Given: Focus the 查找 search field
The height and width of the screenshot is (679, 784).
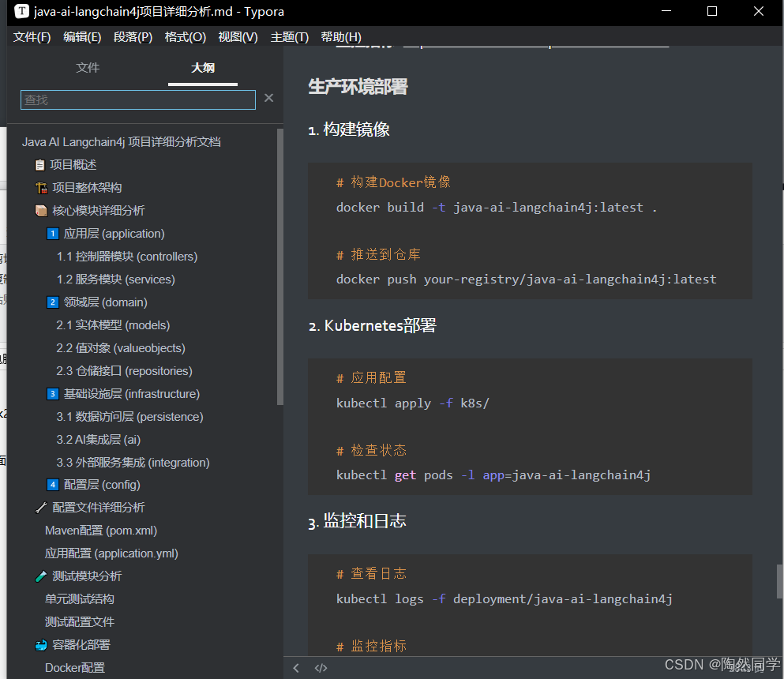Looking at the screenshot, I should 138,99.
